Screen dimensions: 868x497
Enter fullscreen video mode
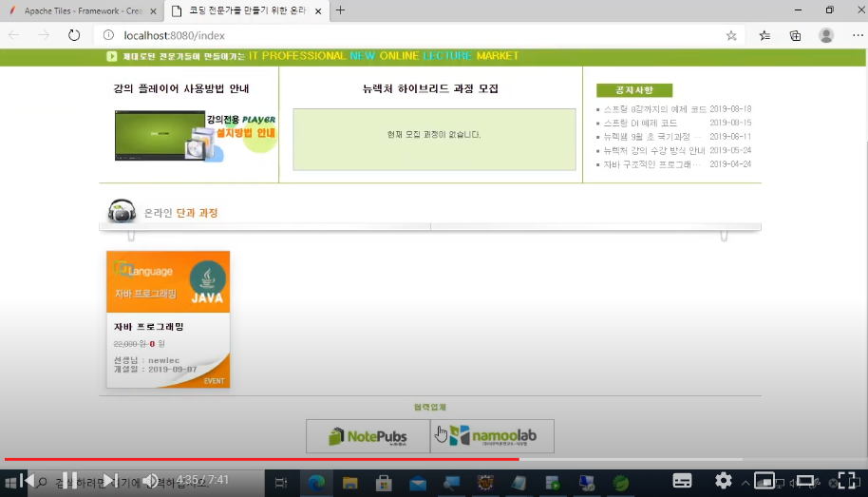(x=847, y=481)
